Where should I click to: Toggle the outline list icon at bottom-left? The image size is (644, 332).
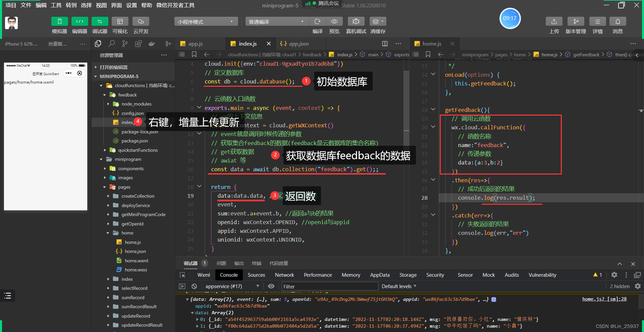[7, 295]
